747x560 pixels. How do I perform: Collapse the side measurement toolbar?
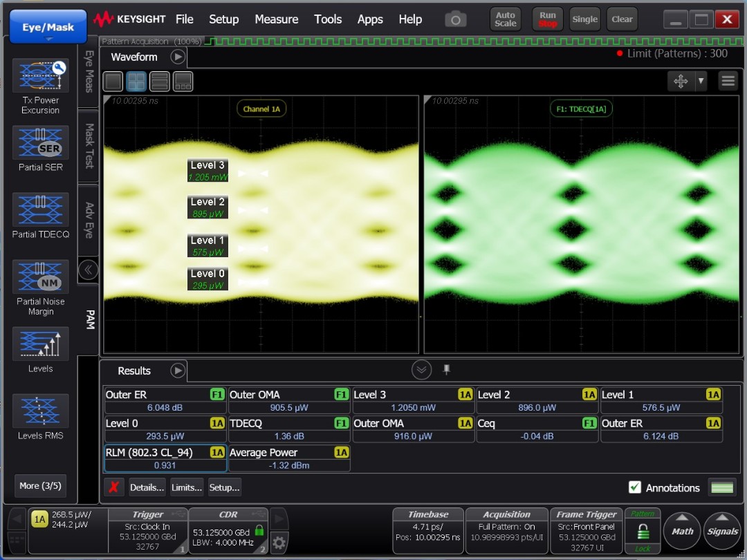(88, 270)
